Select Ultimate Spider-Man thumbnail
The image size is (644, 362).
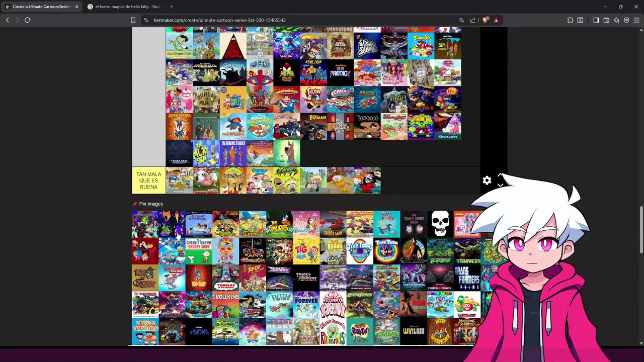[333, 304]
